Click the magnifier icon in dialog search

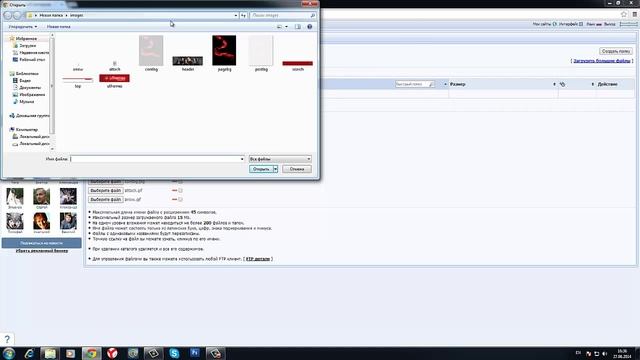tap(313, 16)
